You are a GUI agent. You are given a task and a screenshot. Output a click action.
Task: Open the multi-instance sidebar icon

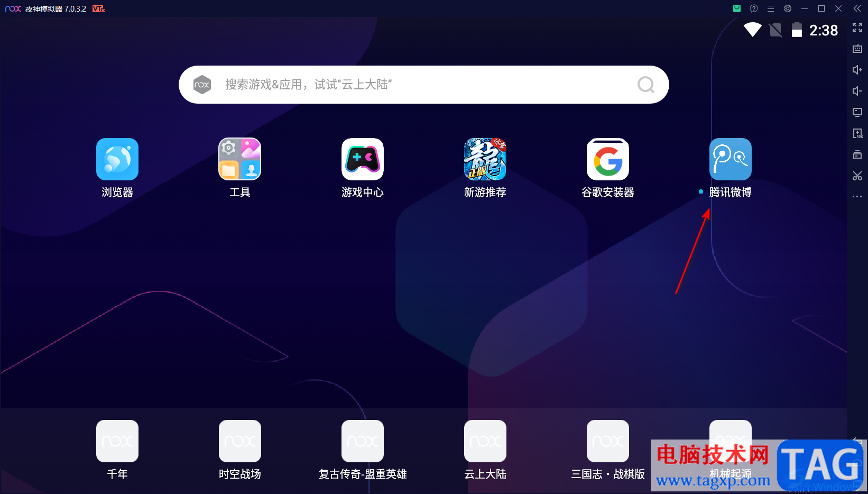[857, 154]
